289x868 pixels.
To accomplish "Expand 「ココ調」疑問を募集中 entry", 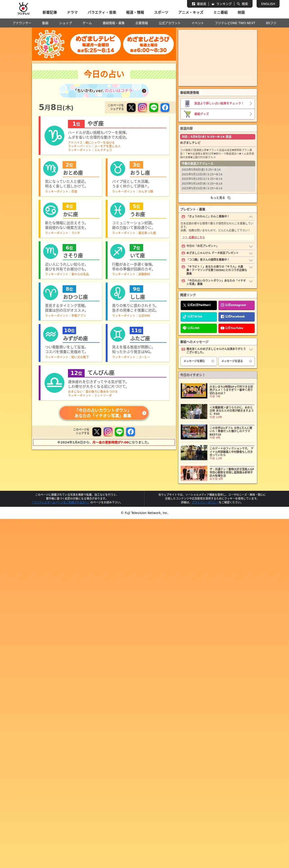I will coord(251,260).
